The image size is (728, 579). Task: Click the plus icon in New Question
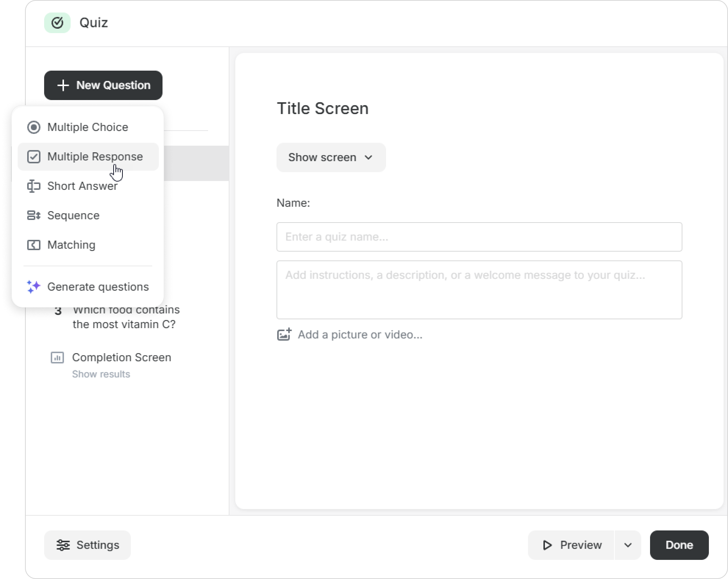[63, 85]
